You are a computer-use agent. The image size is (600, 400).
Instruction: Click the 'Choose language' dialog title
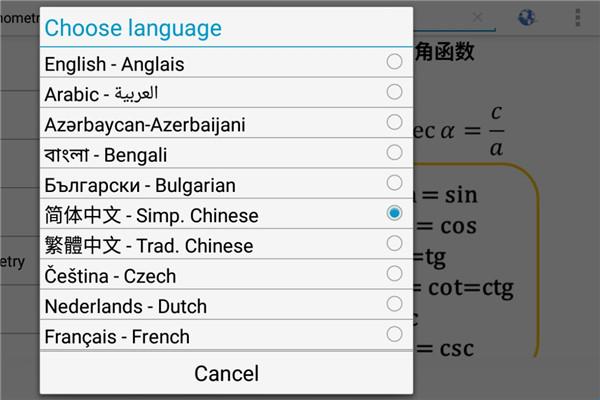pos(133,27)
